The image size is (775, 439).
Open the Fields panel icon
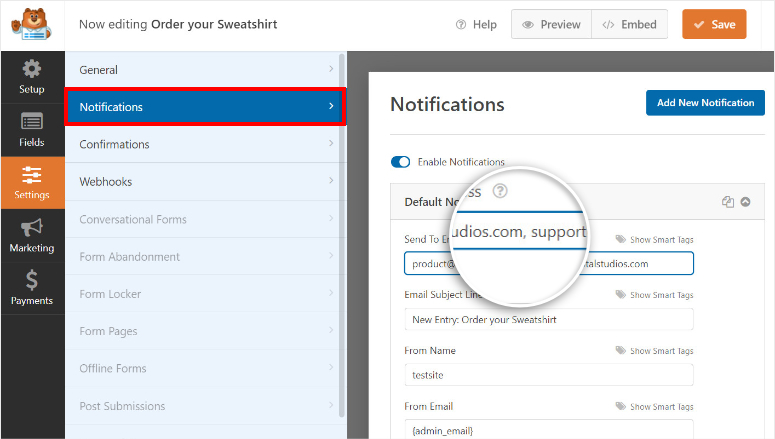[31, 129]
